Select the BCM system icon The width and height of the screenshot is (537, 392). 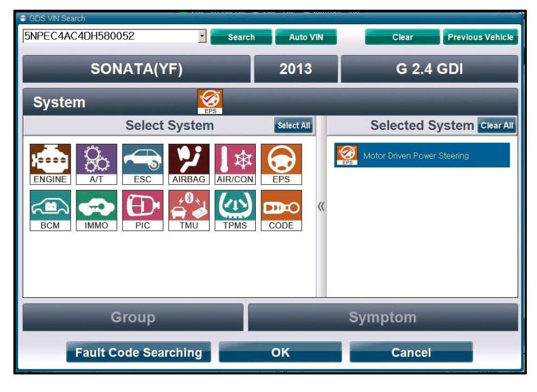(x=50, y=210)
